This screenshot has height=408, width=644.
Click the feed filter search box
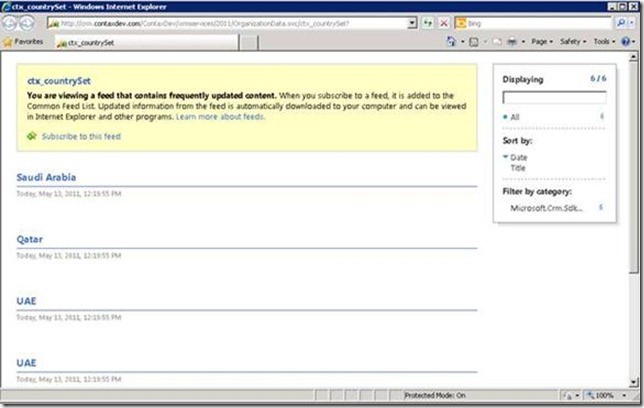[554, 98]
